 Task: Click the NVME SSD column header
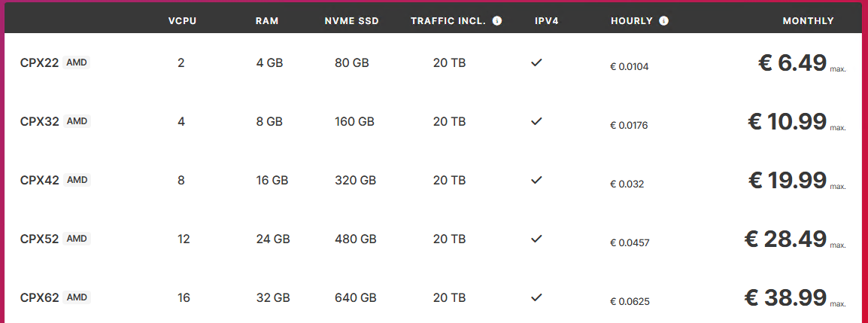tap(351, 21)
